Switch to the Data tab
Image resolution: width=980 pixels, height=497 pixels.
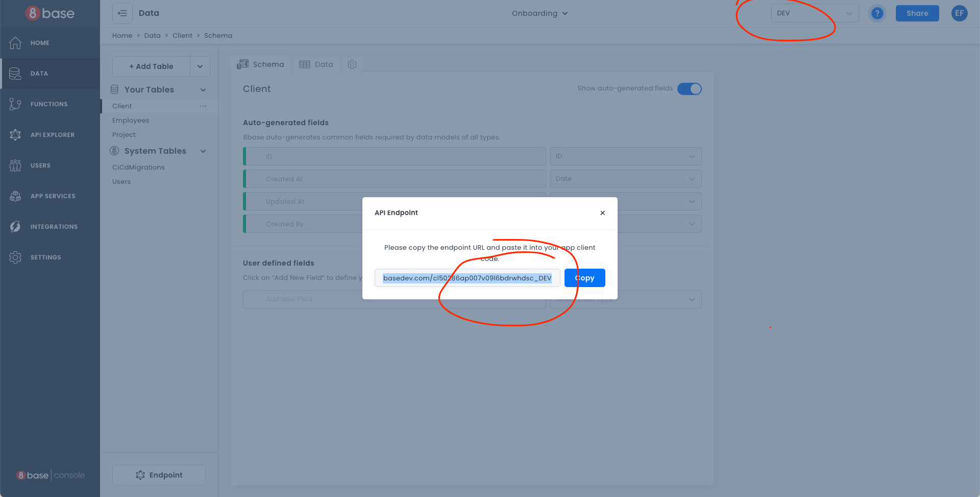point(316,64)
